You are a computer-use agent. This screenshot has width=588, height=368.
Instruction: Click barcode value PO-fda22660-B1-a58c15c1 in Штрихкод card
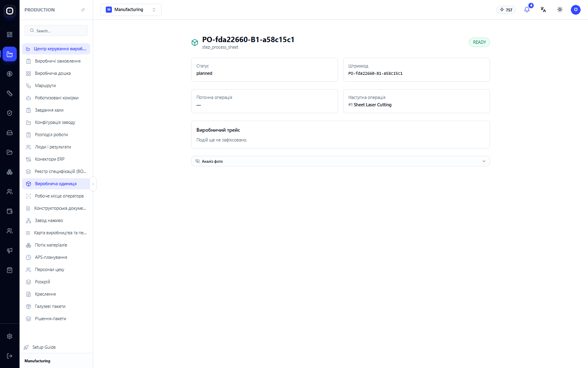click(375, 74)
